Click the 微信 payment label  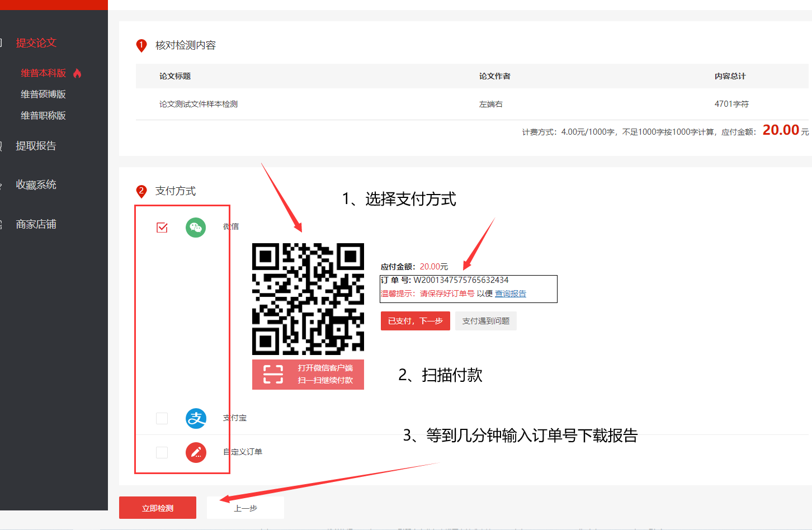[x=231, y=226]
